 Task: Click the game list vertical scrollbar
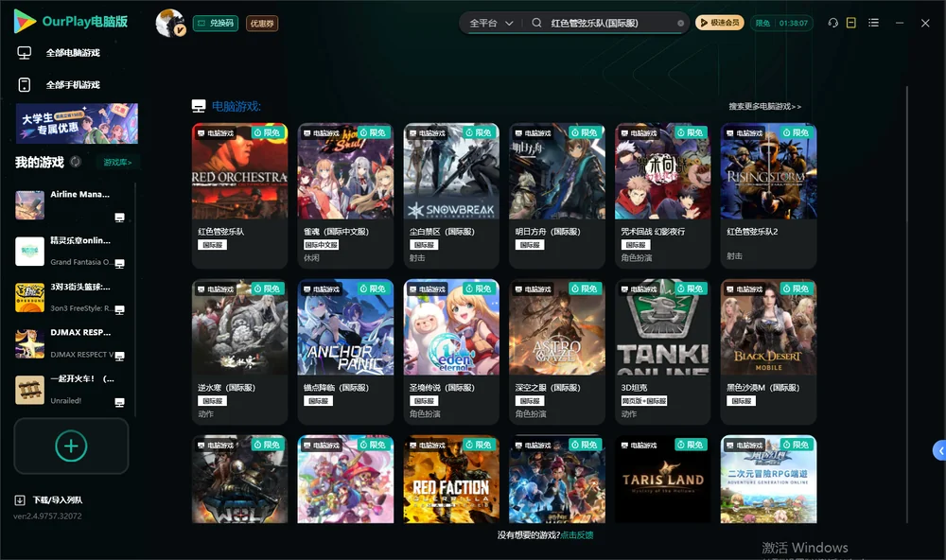pos(906,305)
